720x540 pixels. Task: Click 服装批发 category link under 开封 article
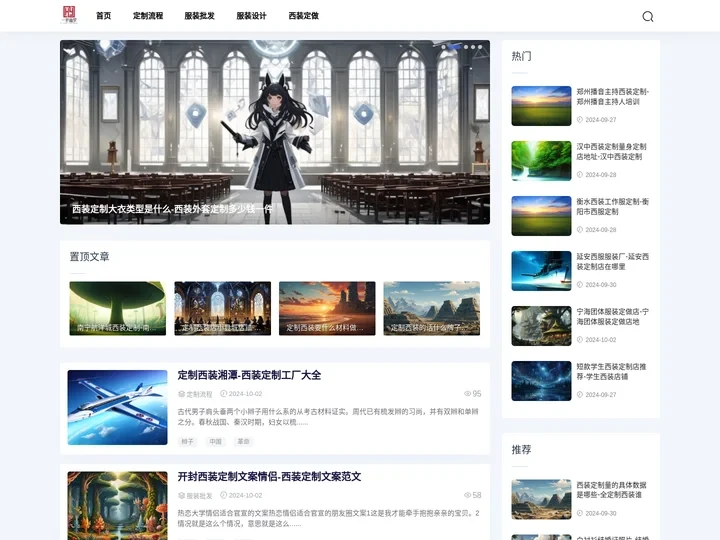click(x=199, y=495)
